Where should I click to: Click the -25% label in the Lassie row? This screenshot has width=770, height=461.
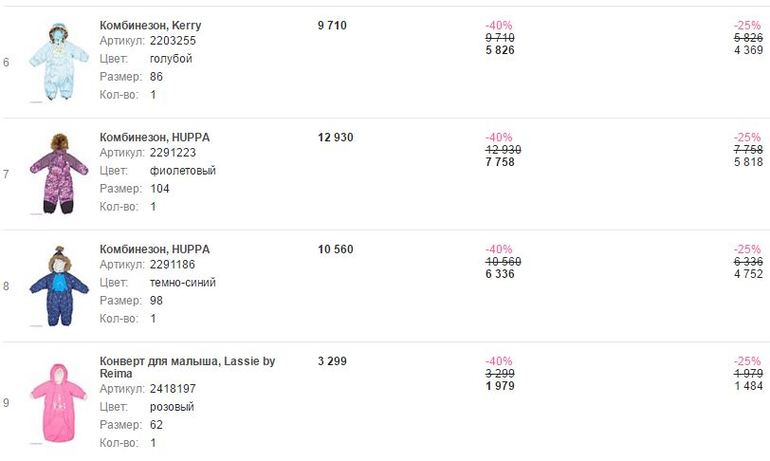pos(747,361)
